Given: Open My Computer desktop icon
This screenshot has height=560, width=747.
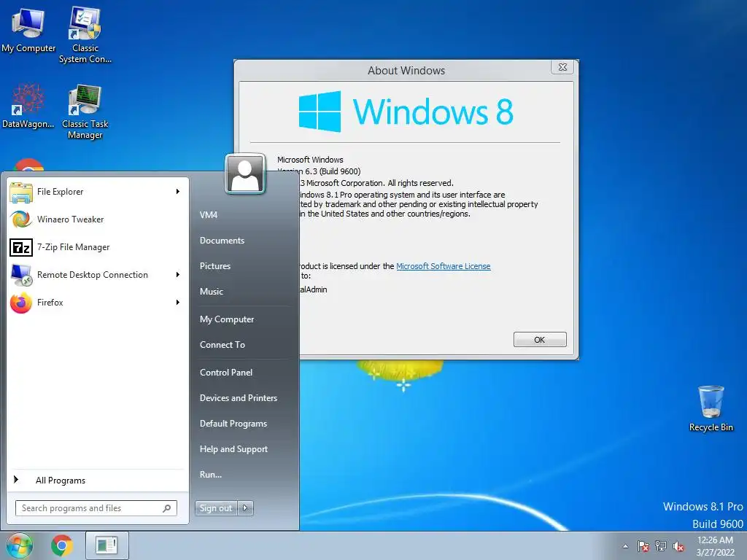Looking at the screenshot, I should coord(28,30).
